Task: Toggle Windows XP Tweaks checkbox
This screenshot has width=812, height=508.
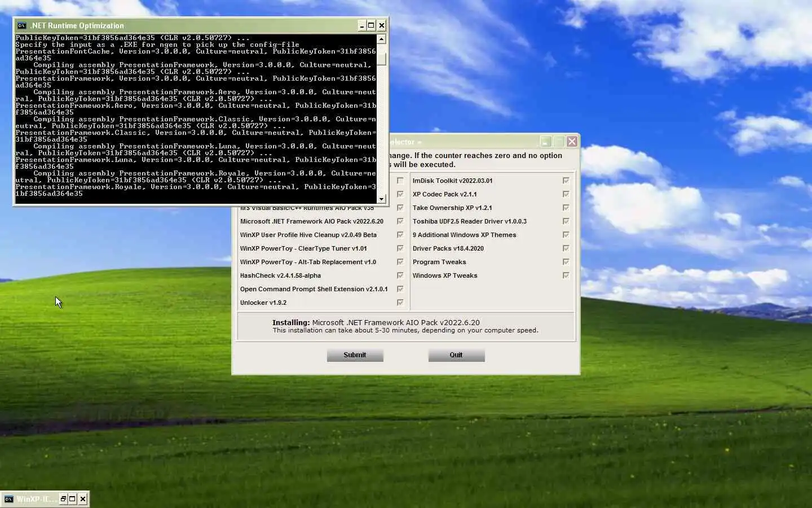Action: [566, 275]
